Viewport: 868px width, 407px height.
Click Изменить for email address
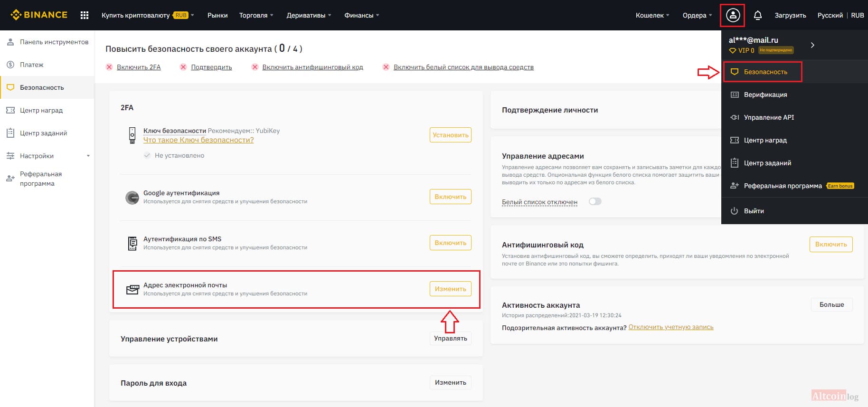click(450, 289)
